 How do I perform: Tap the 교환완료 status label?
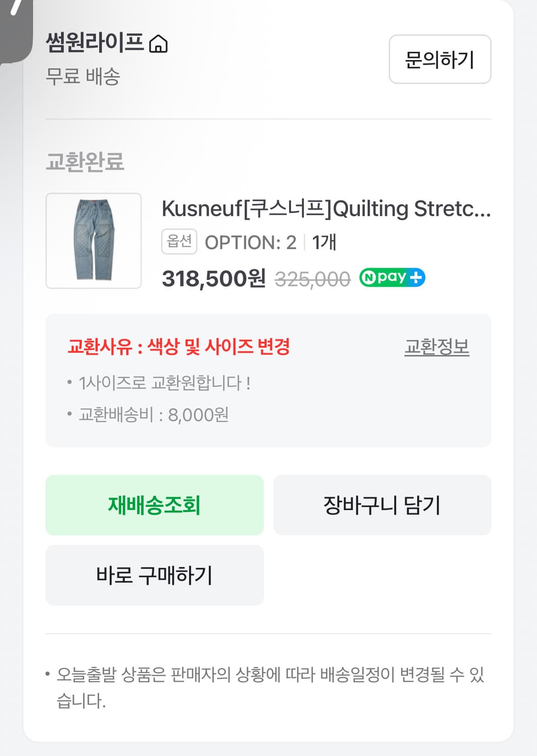coord(85,162)
